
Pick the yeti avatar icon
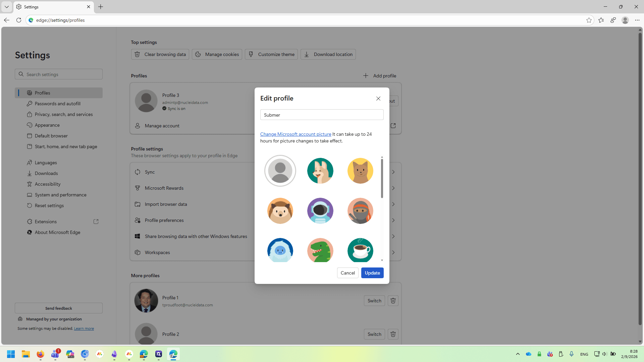[x=280, y=250]
